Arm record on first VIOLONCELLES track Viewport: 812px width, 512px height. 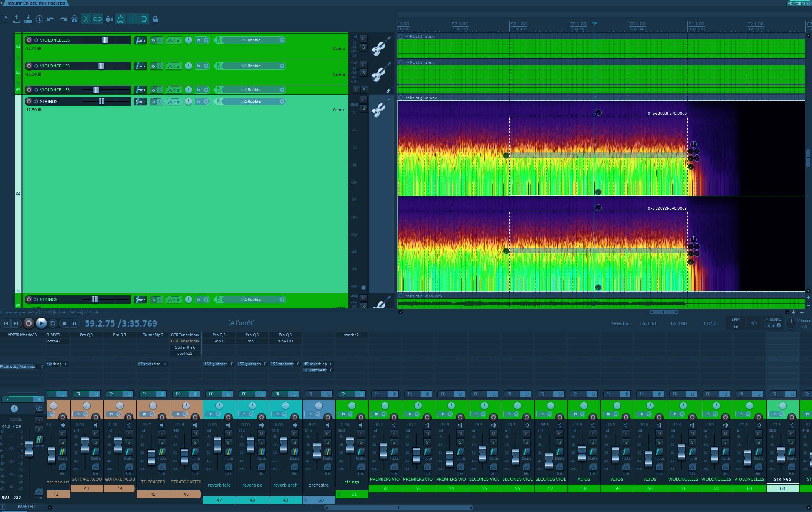pyautogui.click(x=29, y=40)
